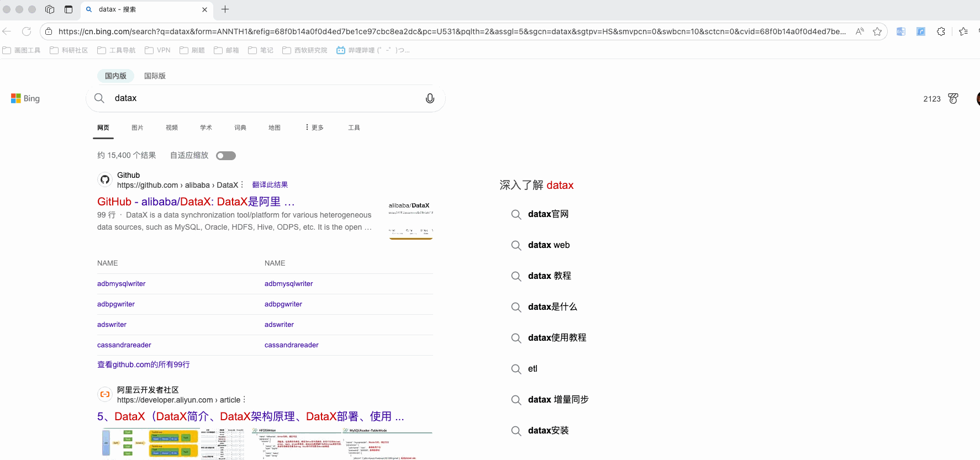
Task: Focus the Bing search box containing datax
Action: [x=265, y=98]
